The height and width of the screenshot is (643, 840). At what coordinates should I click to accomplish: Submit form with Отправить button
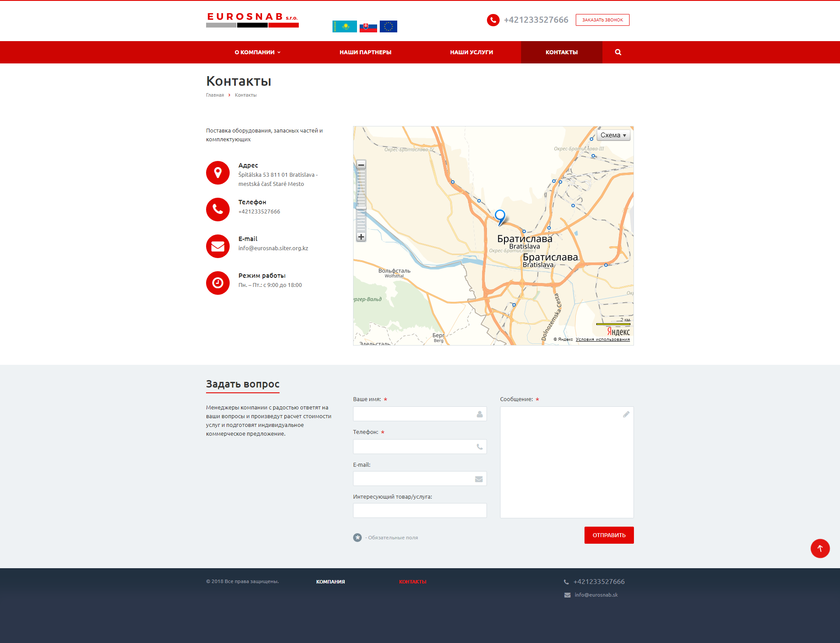click(609, 535)
